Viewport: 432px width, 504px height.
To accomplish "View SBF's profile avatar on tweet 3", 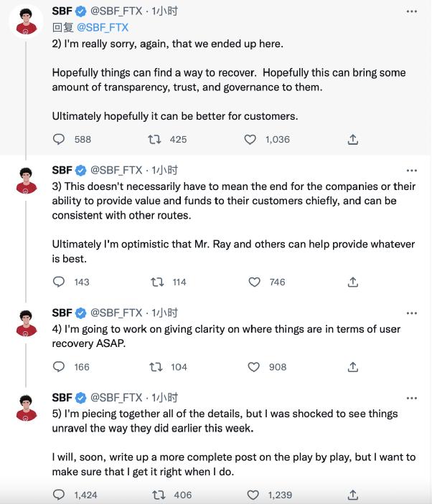I will pyautogui.click(x=27, y=179).
